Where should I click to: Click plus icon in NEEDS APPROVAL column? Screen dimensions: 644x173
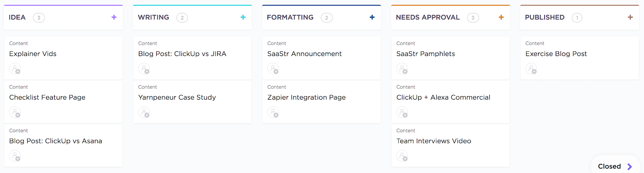(x=501, y=17)
